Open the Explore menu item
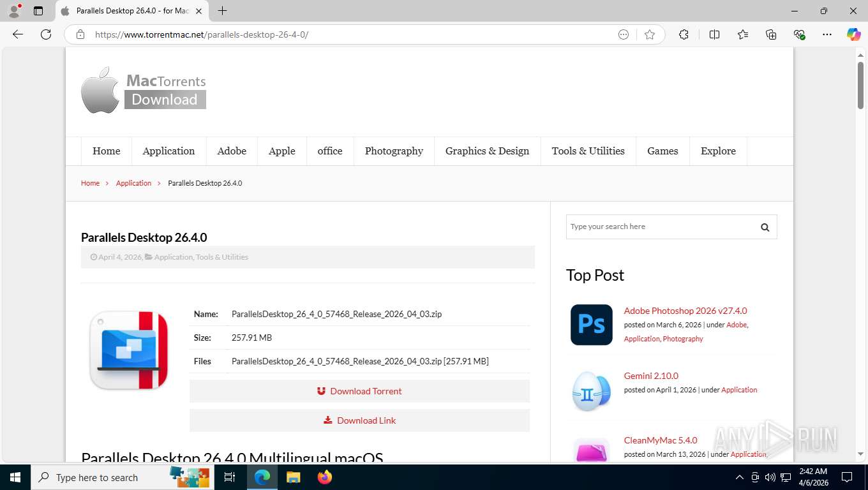The height and width of the screenshot is (490, 868). tap(718, 151)
